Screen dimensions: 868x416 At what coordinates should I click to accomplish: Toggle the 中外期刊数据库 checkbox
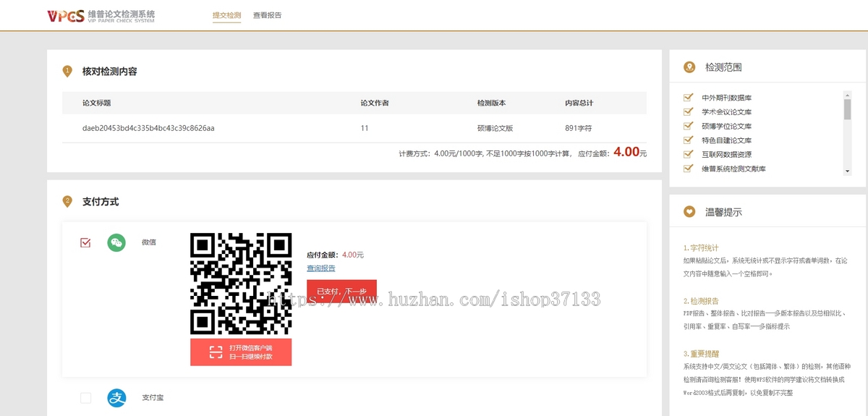(x=688, y=98)
